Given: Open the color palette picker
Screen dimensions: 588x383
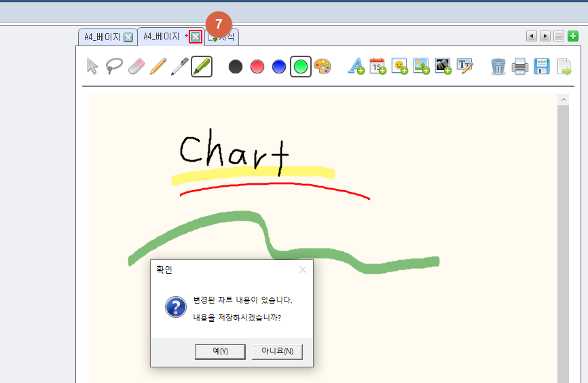Looking at the screenshot, I should (x=323, y=67).
